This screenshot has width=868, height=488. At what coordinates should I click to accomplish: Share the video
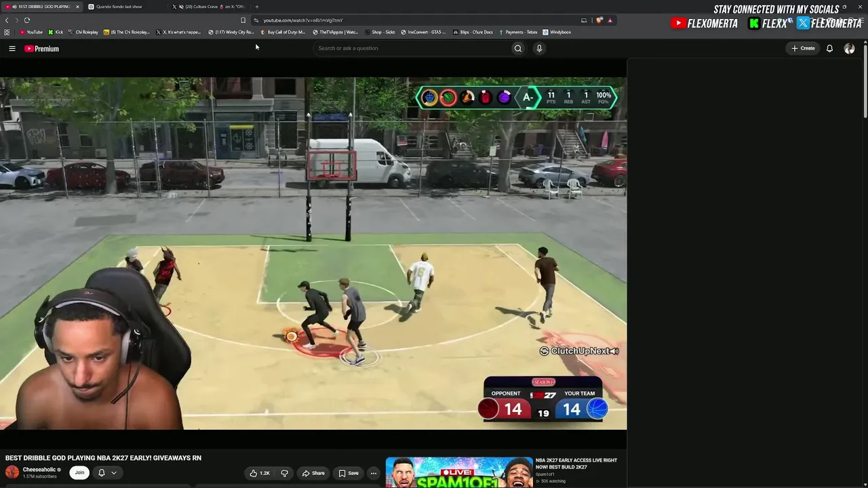tap(313, 473)
